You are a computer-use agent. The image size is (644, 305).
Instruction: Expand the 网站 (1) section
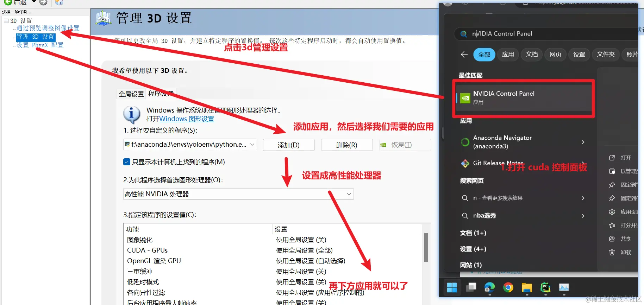(471, 265)
